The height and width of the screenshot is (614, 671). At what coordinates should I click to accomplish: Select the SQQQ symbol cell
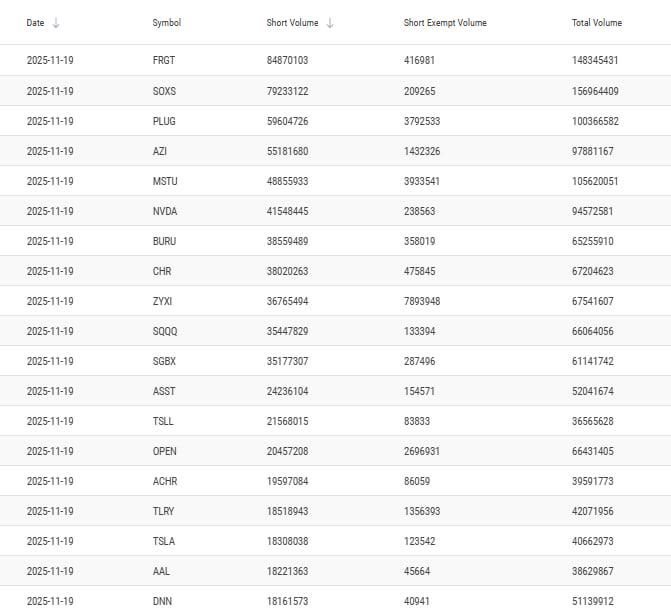[x=165, y=331]
